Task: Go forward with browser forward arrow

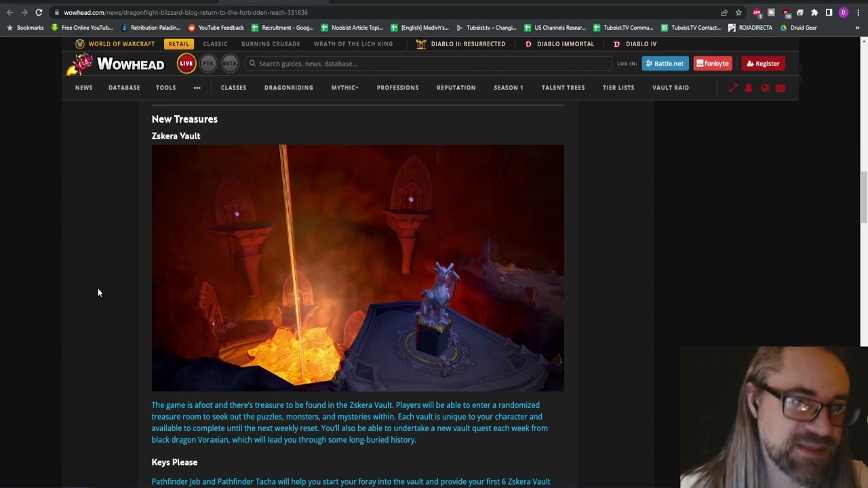Action: 24,12
